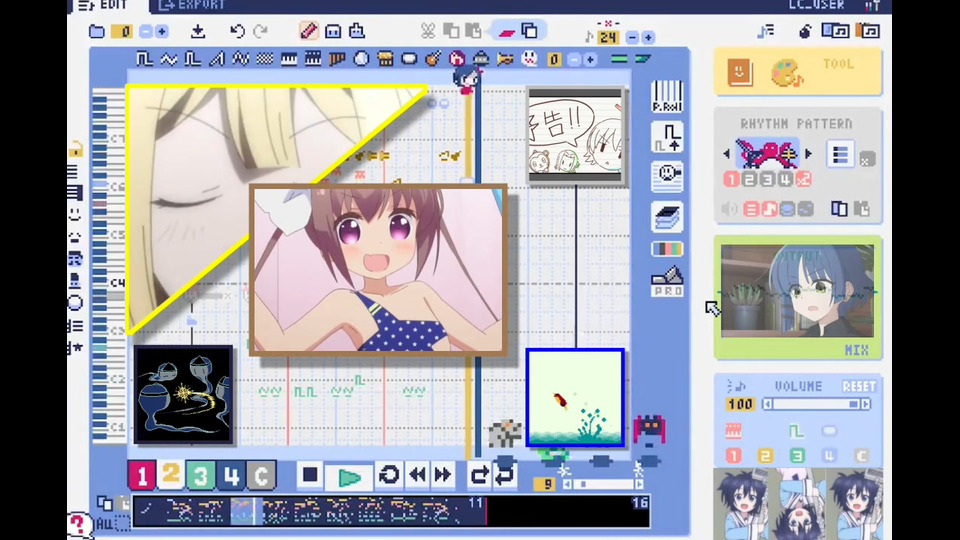Click the download/save icon in the top toolbar
The image size is (960, 540).
click(x=198, y=31)
